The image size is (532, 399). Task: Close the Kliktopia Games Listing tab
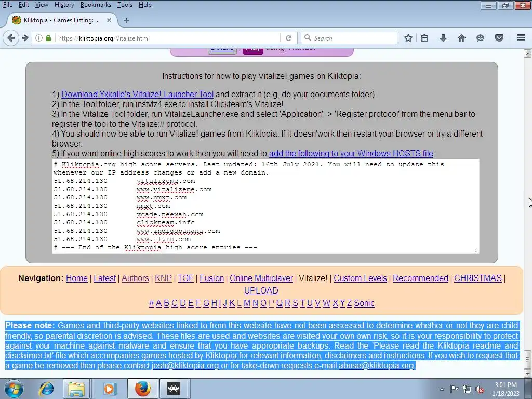pos(109,20)
